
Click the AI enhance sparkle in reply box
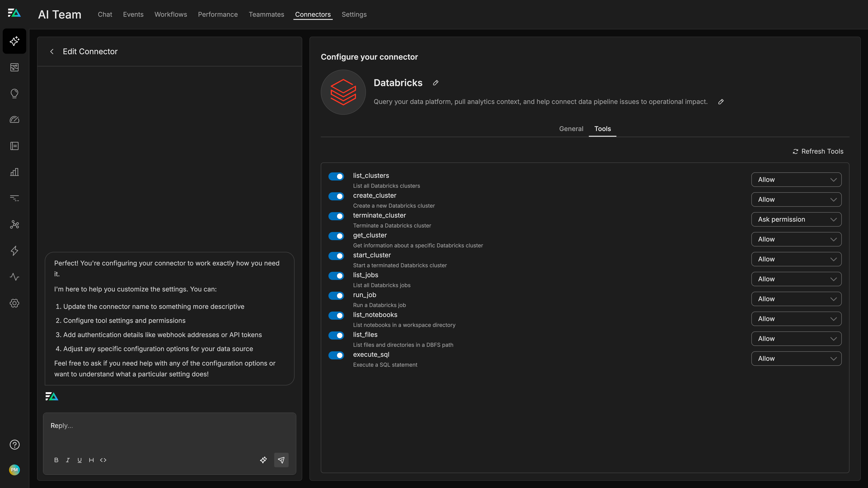pos(263,460)
